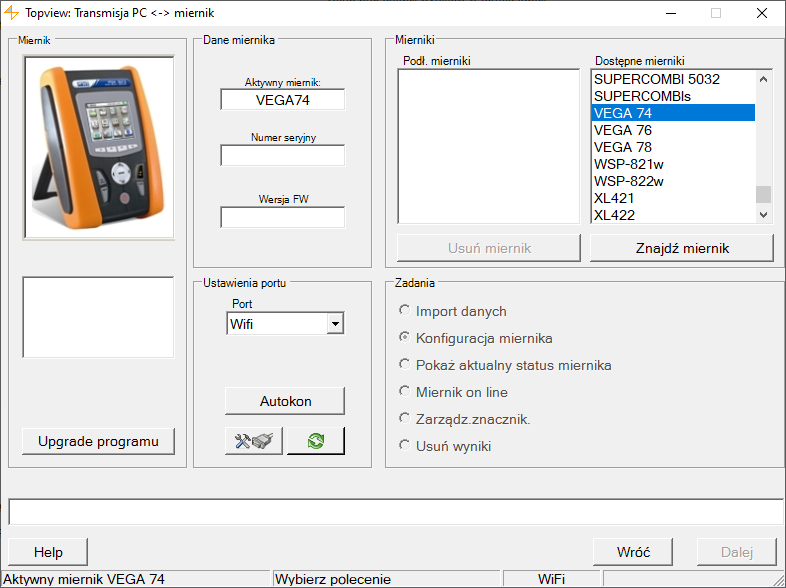The height and width of the screenshot is (588, 786).
Task: Click the Autokon button
Action: tap(285, 401)
